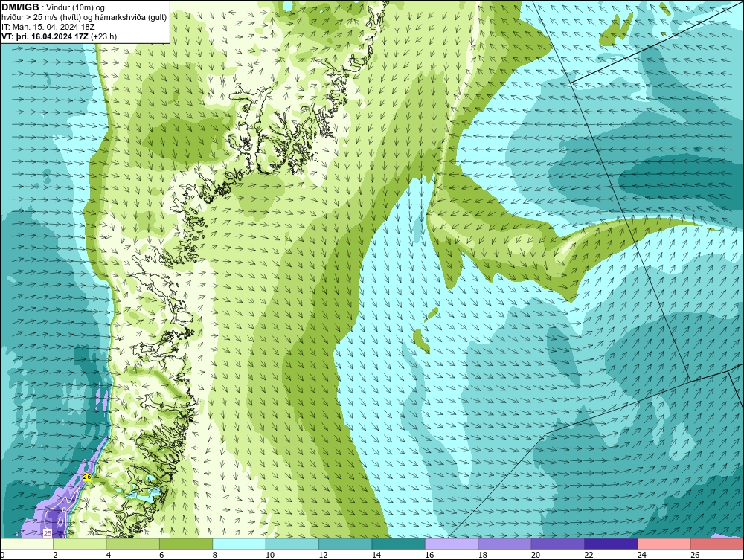Click the above-26 m/s red legend swatch

tap(717, 544)
